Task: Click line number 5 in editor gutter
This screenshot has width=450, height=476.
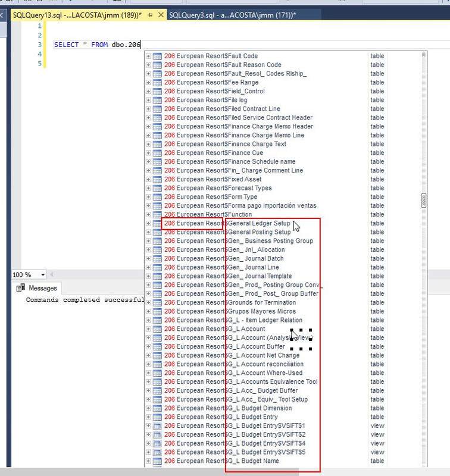Action: 39,64
